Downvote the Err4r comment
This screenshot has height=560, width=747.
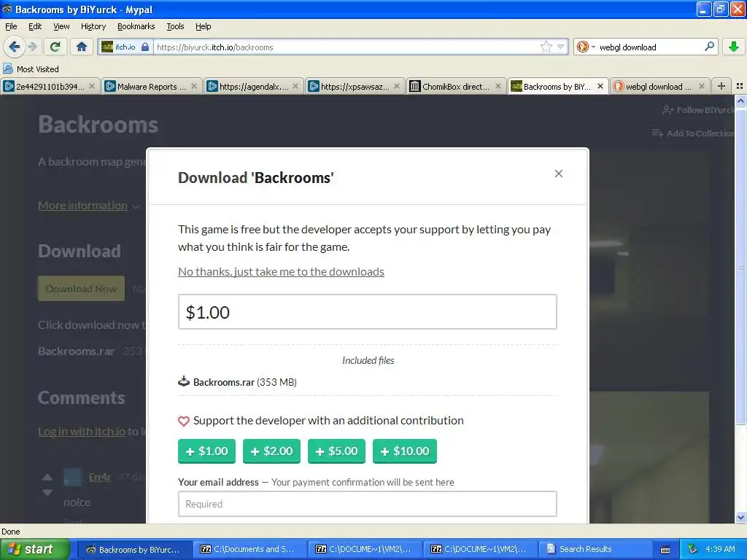point(47,492)
